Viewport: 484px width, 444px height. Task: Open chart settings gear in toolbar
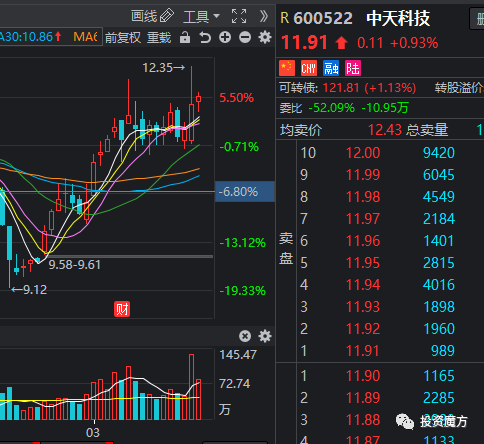tap(265, 37)
